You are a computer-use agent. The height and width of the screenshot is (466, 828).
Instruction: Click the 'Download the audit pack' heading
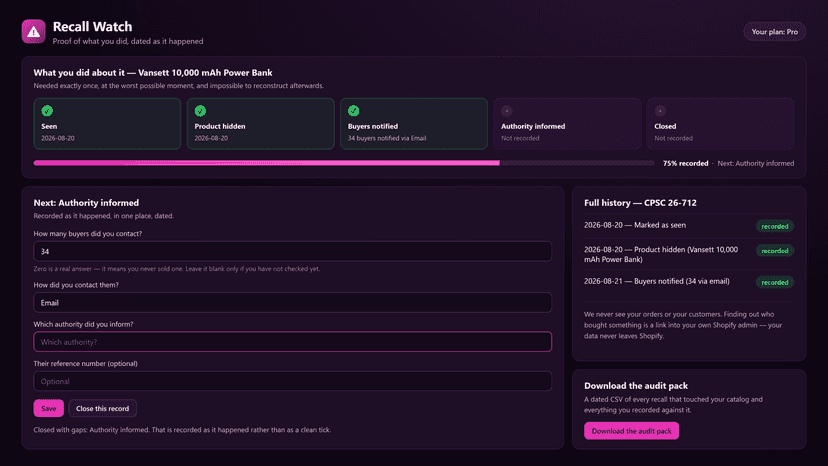coord(636,386)
